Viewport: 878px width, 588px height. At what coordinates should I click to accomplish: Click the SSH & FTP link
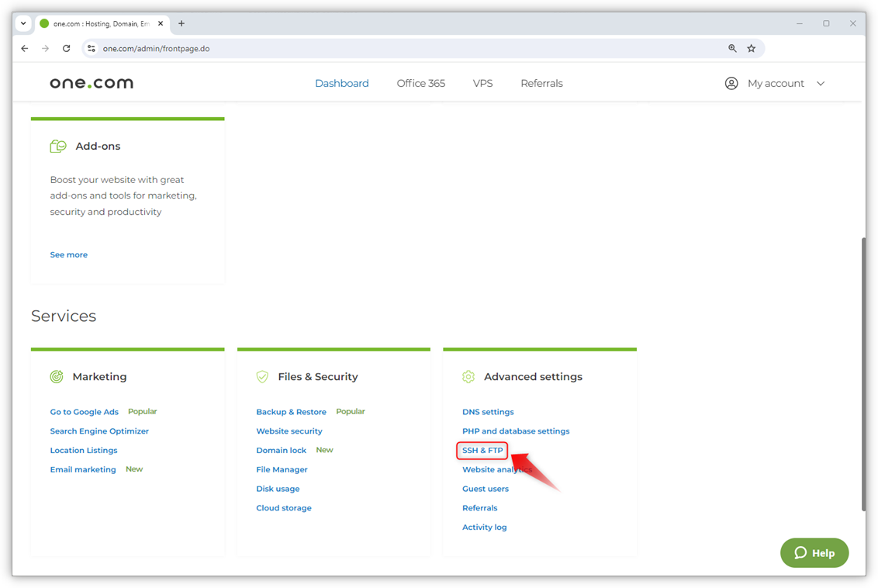coord(482,450)
